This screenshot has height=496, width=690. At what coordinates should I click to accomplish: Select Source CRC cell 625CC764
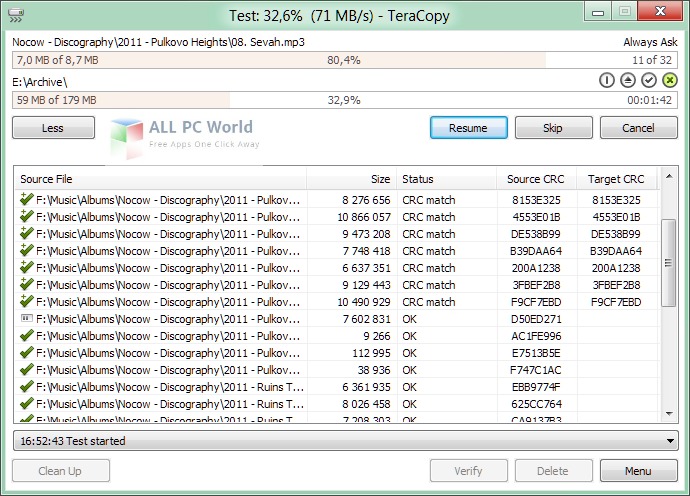[x=536, y=404]
